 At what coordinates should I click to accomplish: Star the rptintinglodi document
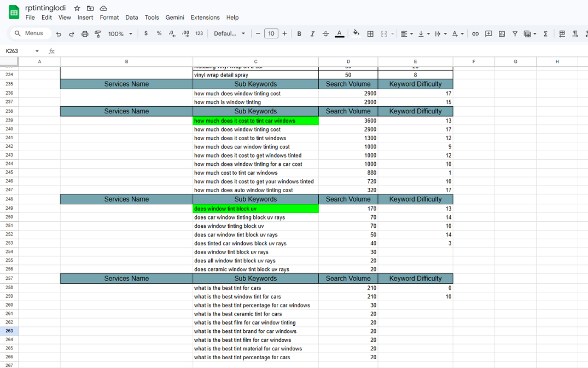pyautogui.click(x=77, y=8)
